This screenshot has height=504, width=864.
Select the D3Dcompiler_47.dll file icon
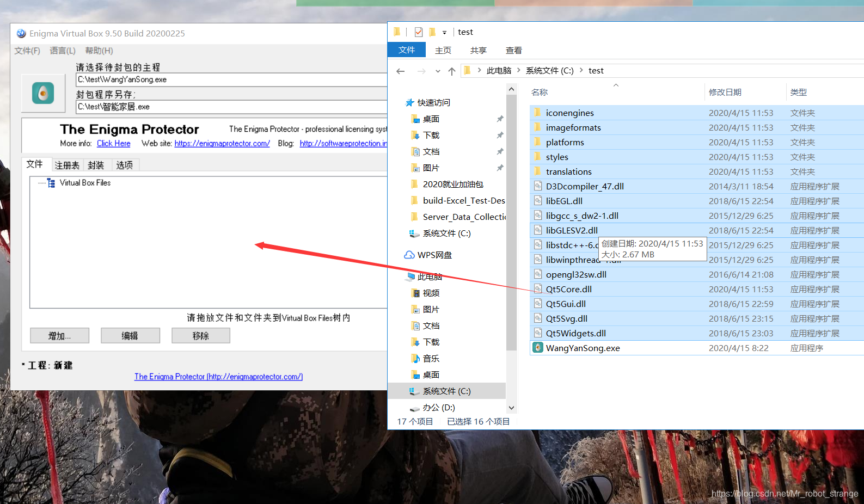pos(538,186)
